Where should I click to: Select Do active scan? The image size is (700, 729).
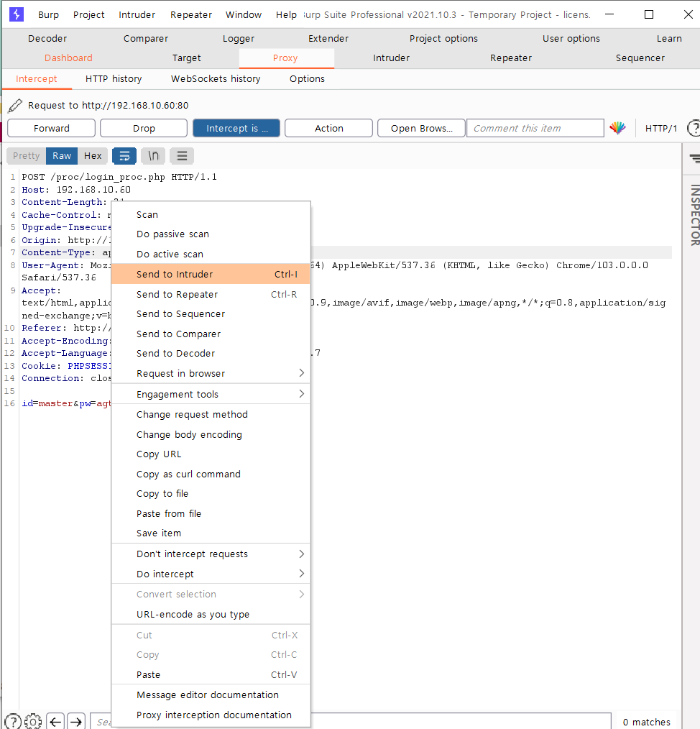click(x=211, y=255)
